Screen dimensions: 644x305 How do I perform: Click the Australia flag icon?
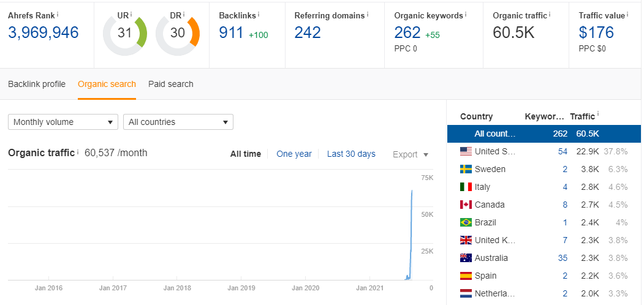[x=466, y=258]
